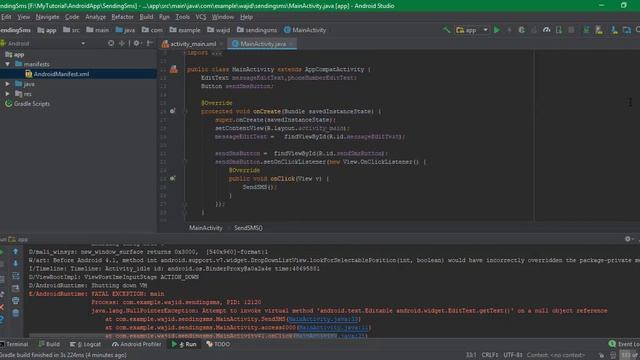This screenshot has height=360, width=640.
Task: Click the wajid breadcrumb in navigation bar
Action: (218, 30)
